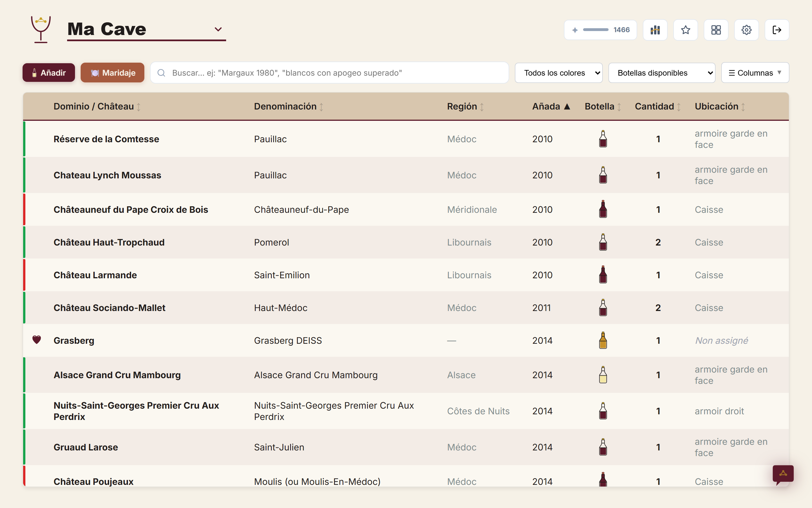Viewport: 812px width, 508px height.
Task: Click the Haut-Médoc denomination cell
Action: coord(281,308)
